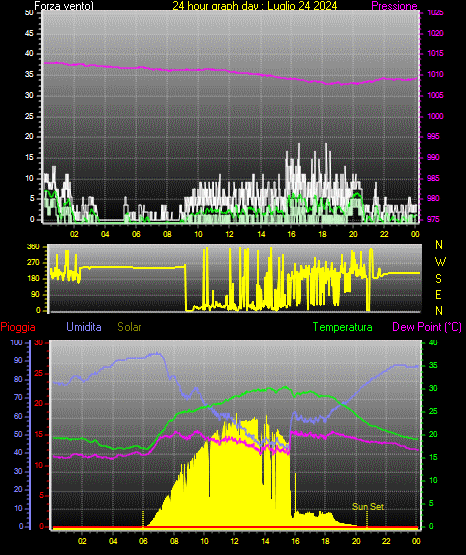Click the 'Sun Set' label in bottom chart
Image resolution: width=466 pixels, height=555 pixels.
pos(368,507)
